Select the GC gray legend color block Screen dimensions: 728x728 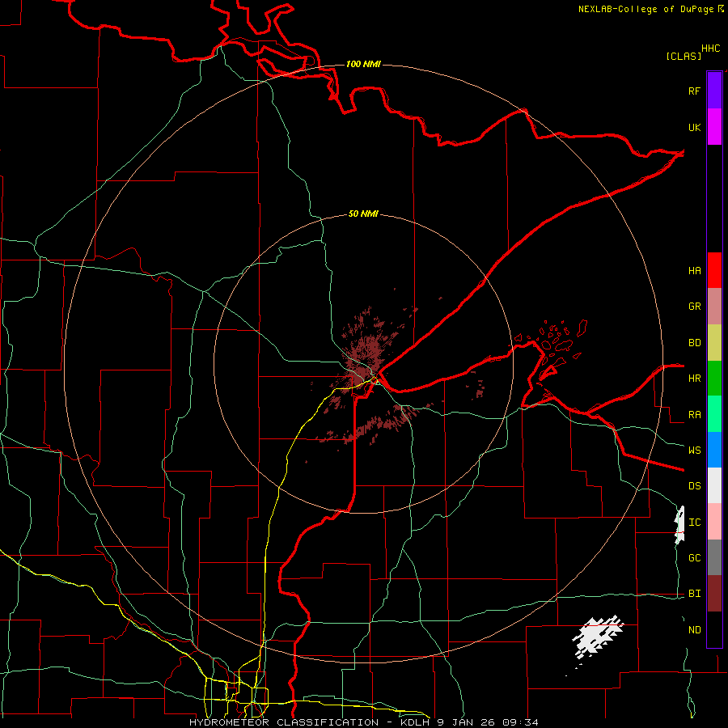pyautogui.click(x=714, y=557)
